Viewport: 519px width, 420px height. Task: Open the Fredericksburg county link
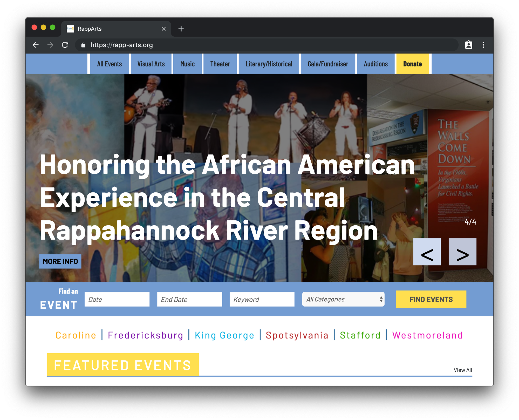coord(146,335)
